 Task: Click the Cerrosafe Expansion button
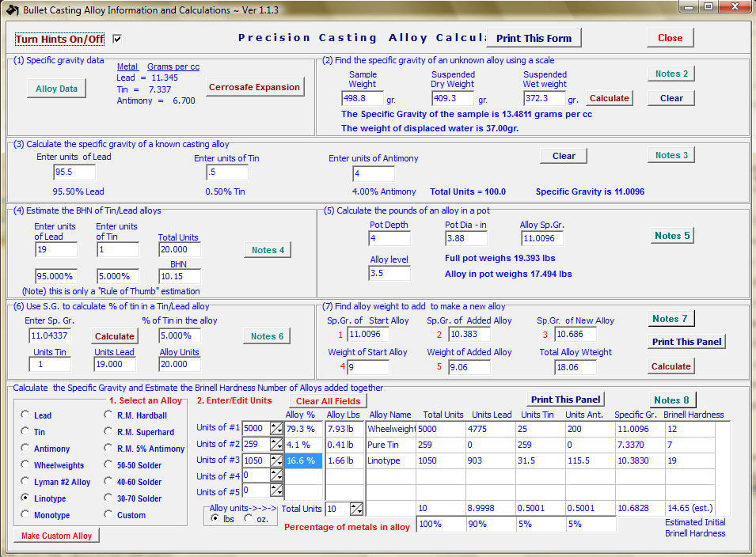coord(254,87)
